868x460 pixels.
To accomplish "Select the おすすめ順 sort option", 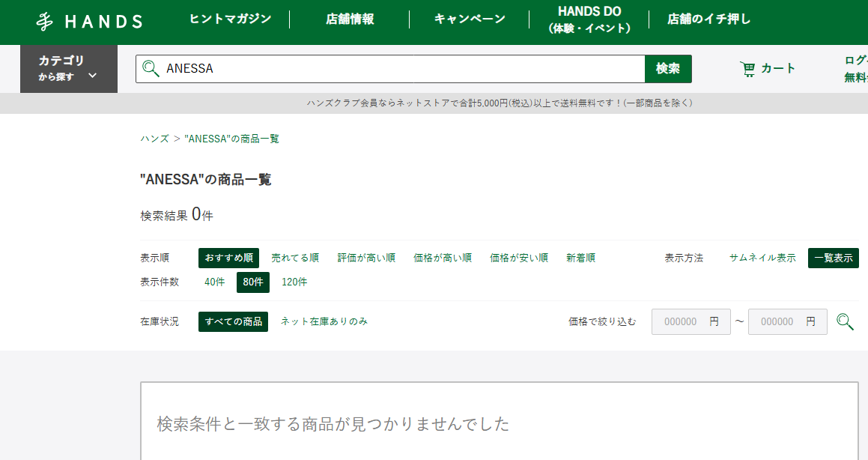I will pos(228,258).
